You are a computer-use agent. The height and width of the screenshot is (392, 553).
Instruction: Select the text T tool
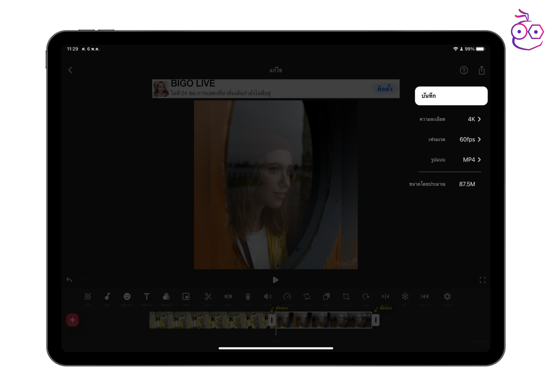147,297
